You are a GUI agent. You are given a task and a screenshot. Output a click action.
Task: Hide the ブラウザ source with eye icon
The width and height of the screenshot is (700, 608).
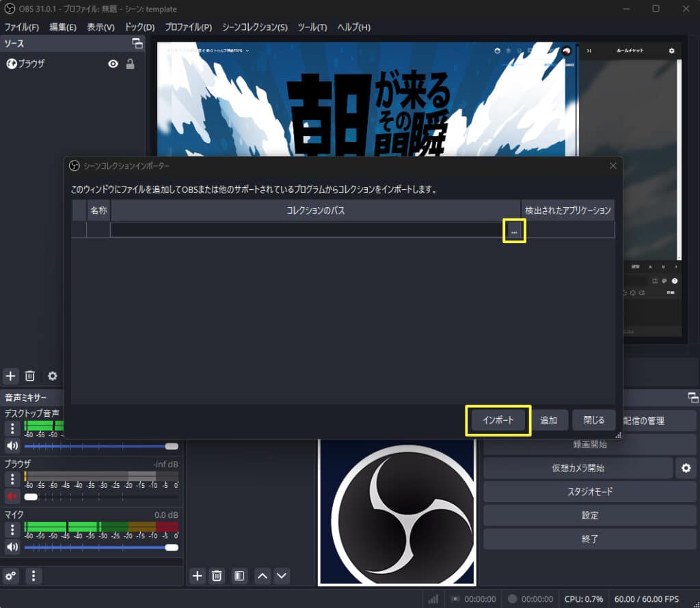[113, 64]
